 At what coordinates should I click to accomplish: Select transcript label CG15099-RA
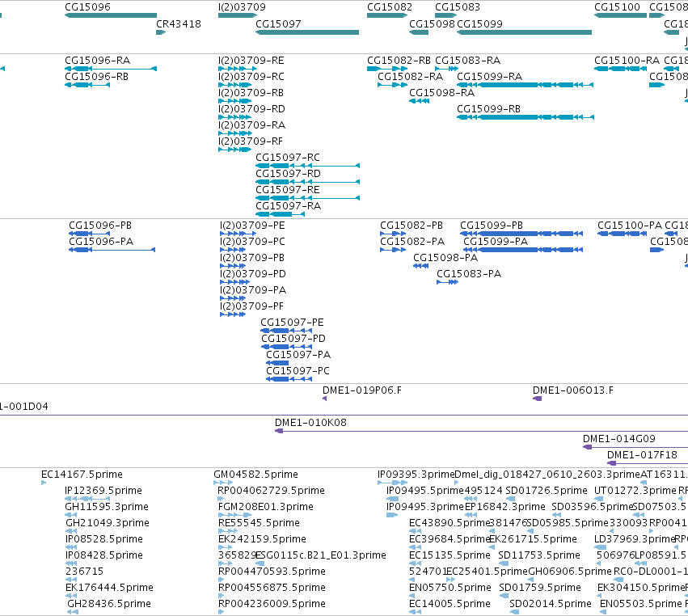pyautogui.click(x=490, y=77)
